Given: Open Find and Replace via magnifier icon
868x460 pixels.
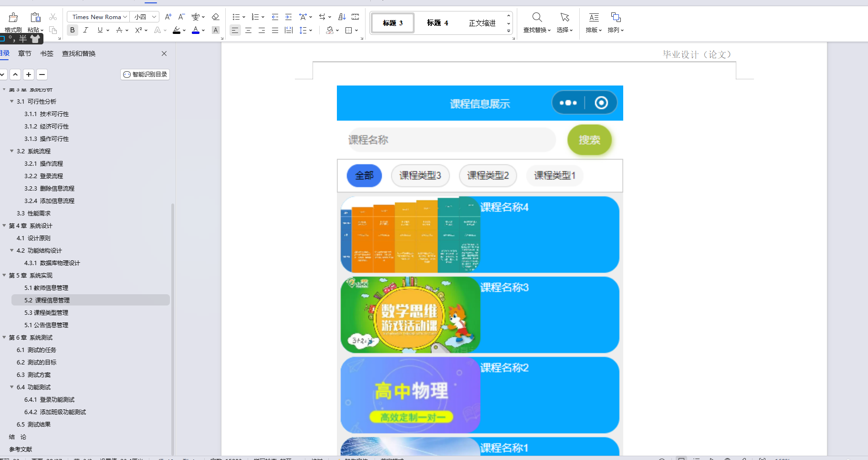Looking at the screenshot, I should coord(536,17).
